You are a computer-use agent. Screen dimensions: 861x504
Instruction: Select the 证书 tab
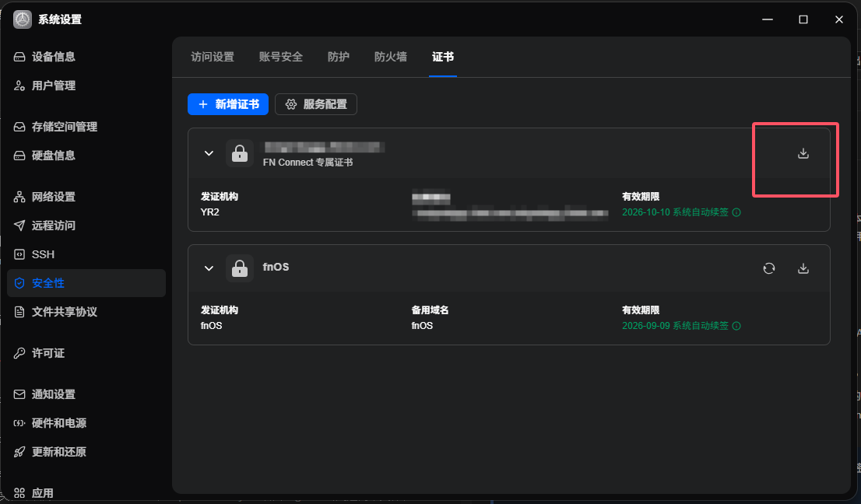click(x=443, y=57)
